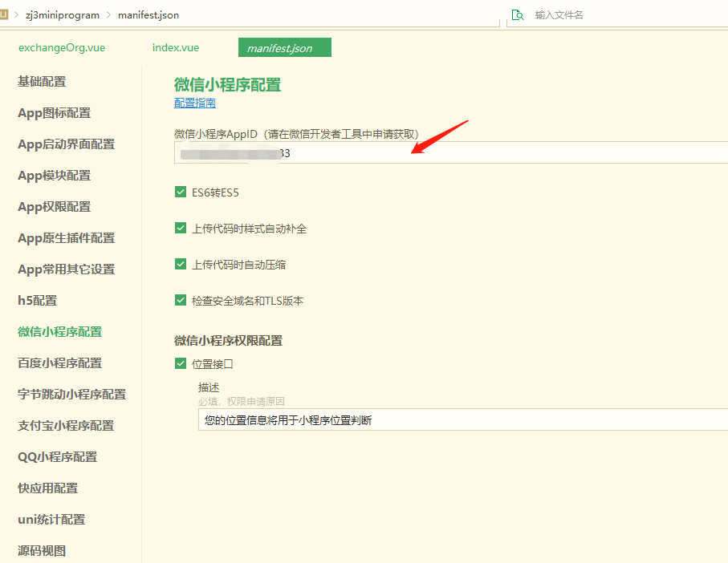Viewport: 728px width, 563px height.
Task: Open 源码视图 section
Action: click(42, 551)
